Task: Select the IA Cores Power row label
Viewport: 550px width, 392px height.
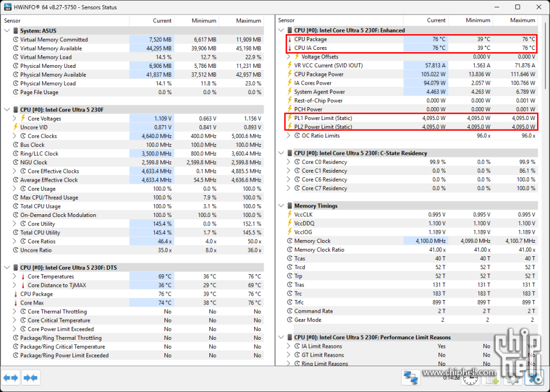Action: [x=313, y=83]
